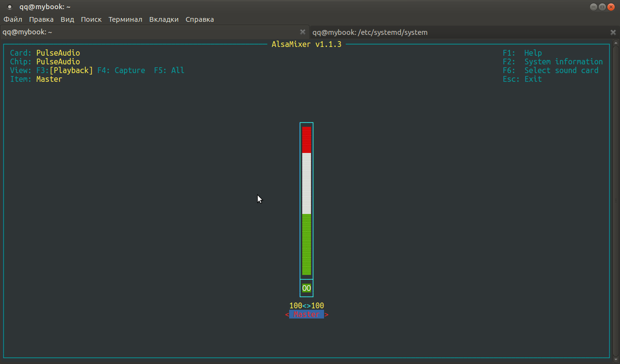Screen dimensions: 620x364
Task: Open the Правка menu
Action: coord(41,19)
